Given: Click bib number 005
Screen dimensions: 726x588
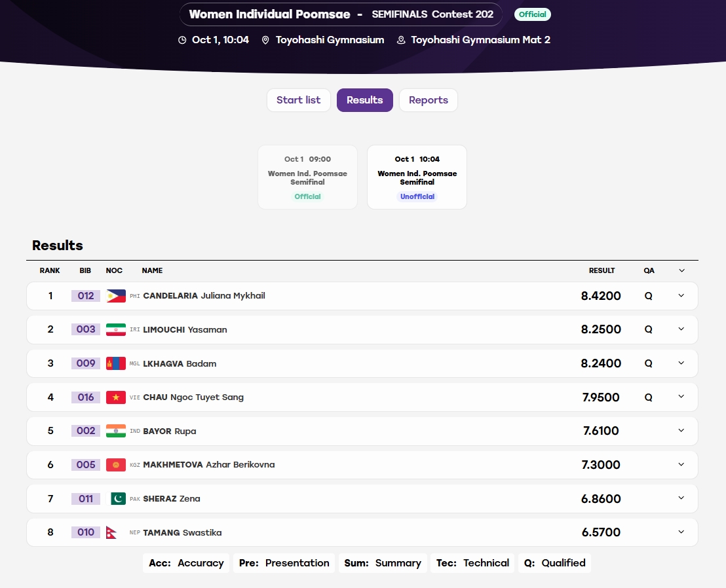Looking at the screenshot, I should 86,465.
